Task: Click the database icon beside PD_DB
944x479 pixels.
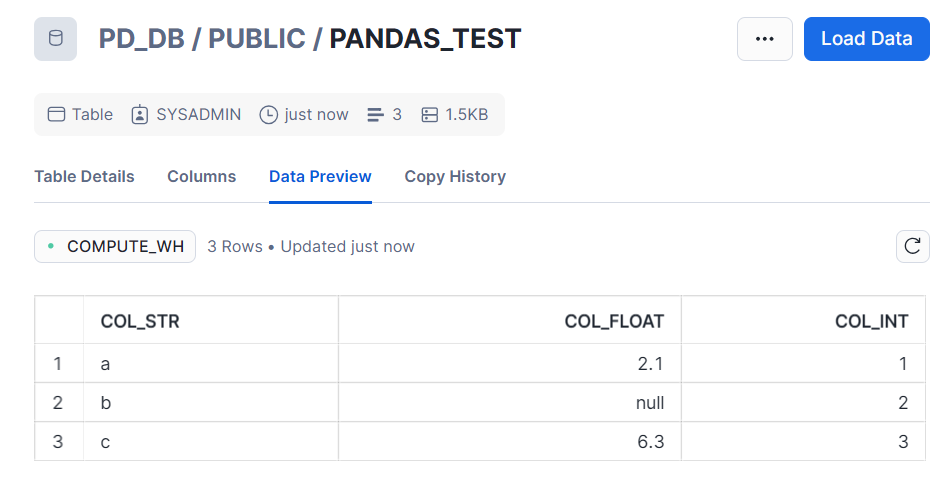Action: [55, 39]
